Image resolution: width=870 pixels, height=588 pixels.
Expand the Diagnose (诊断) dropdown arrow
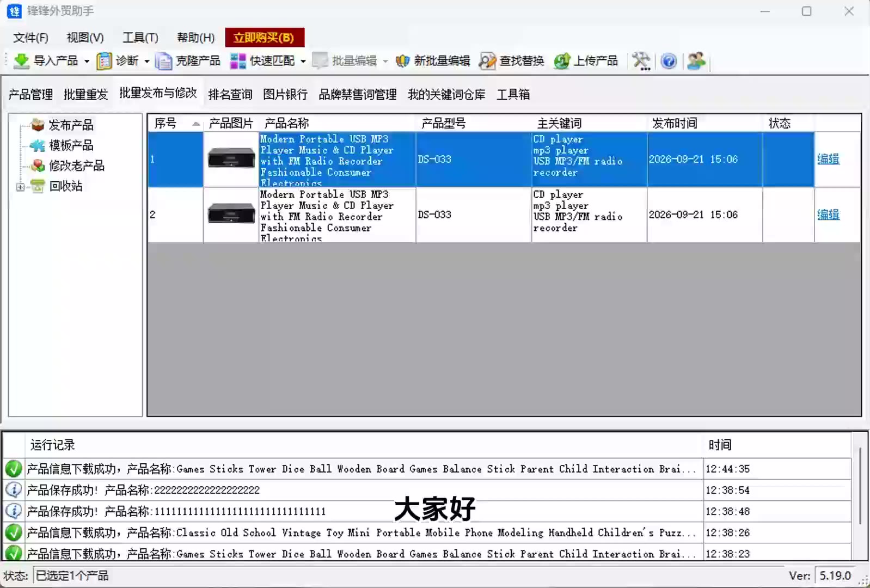[146, 62]
